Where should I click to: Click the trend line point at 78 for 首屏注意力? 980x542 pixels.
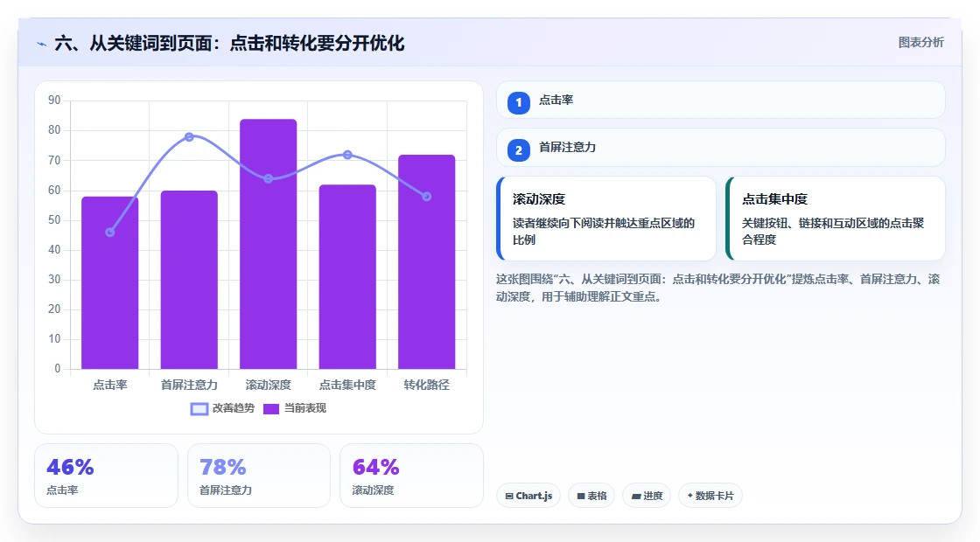tap(189, 136)
